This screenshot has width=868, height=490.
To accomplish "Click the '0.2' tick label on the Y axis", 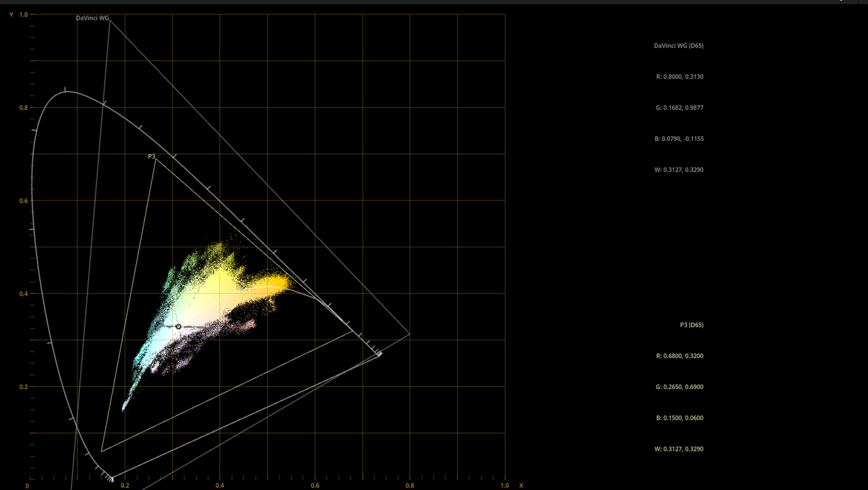I will click(23, 387).
